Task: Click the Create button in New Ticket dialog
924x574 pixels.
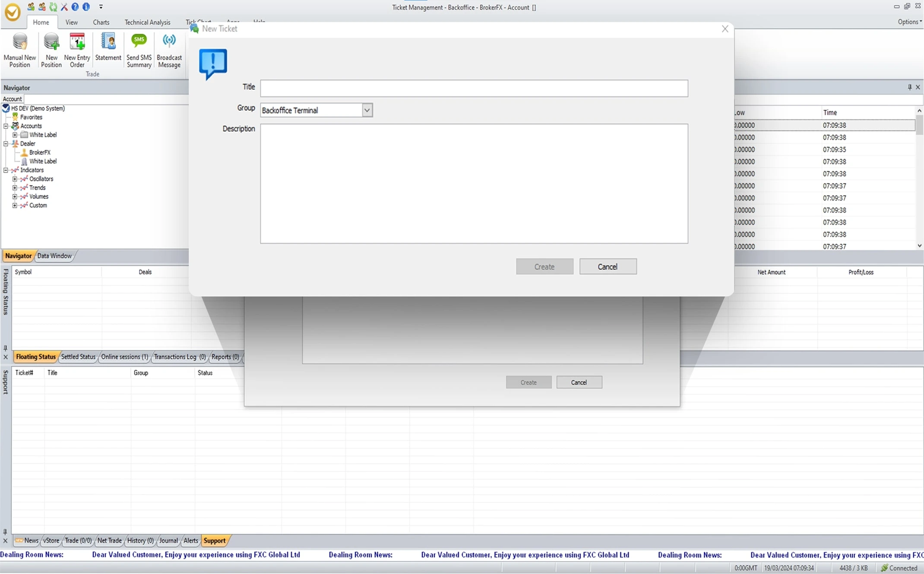Action: 544,266
